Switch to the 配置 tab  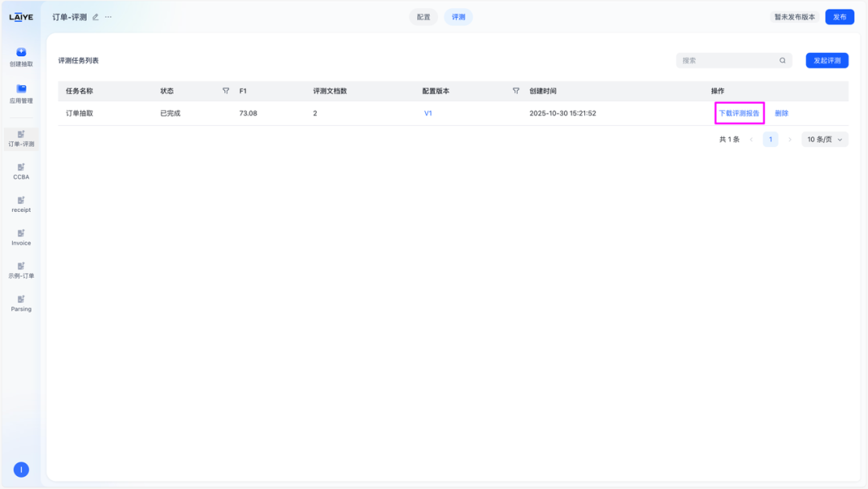point(424,16)
